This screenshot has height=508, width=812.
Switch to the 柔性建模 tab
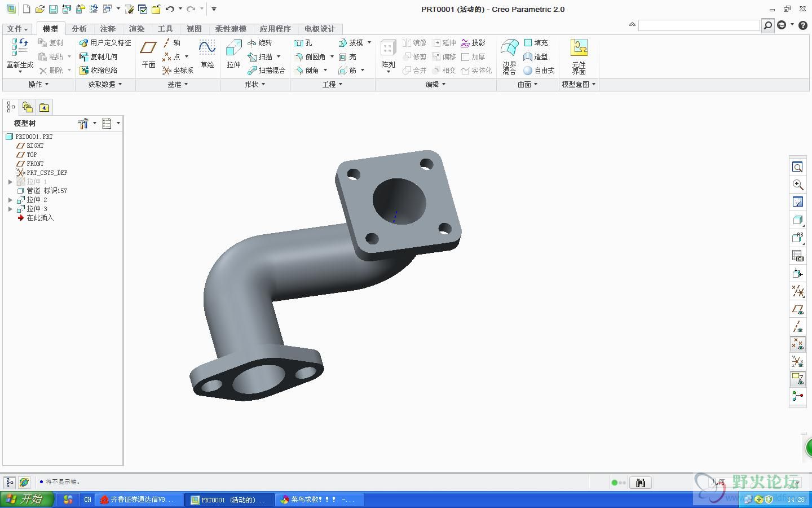[231, 29]
